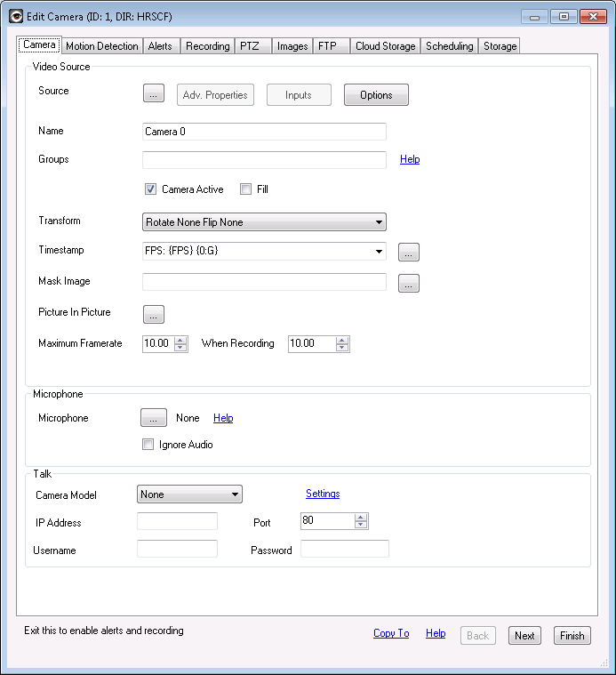Enable the Fill checkbox
The width and height of the screenshot is (616, 675).
246,189
